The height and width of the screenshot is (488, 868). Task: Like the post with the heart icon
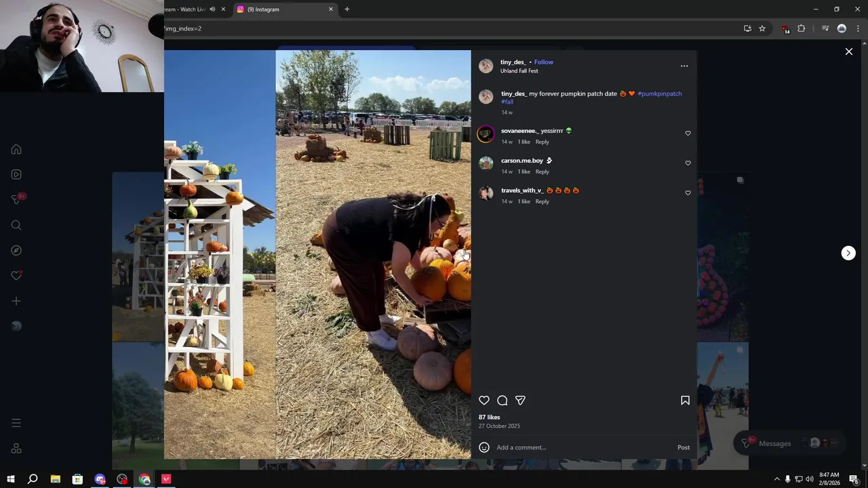point(484,401)
